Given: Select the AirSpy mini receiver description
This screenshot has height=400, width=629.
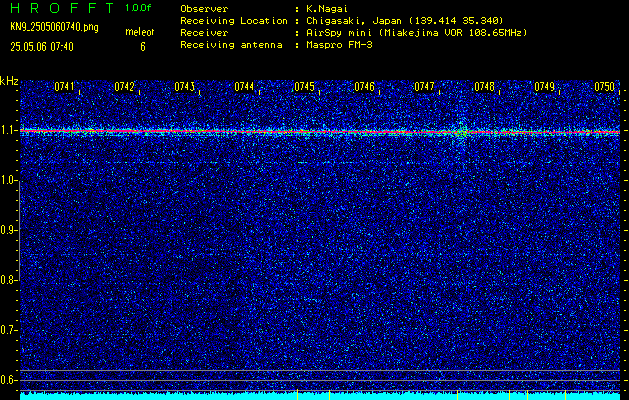Looking at the screenshot, I should tap(417, 33).
